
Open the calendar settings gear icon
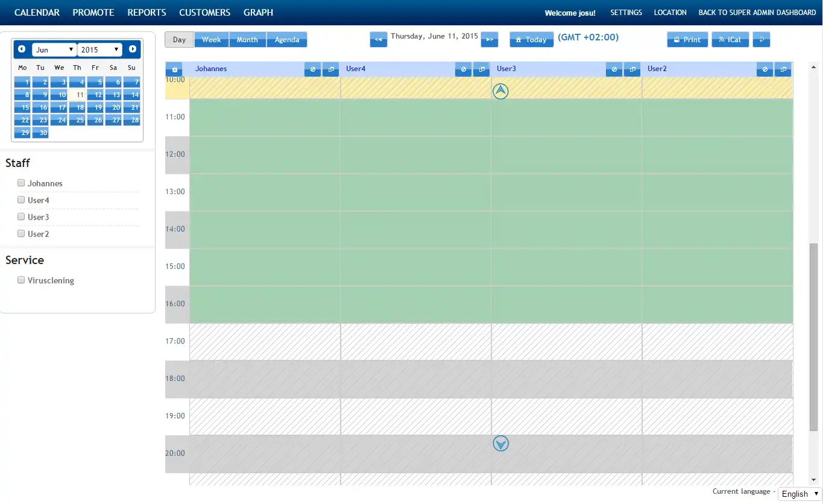point(174,70)
